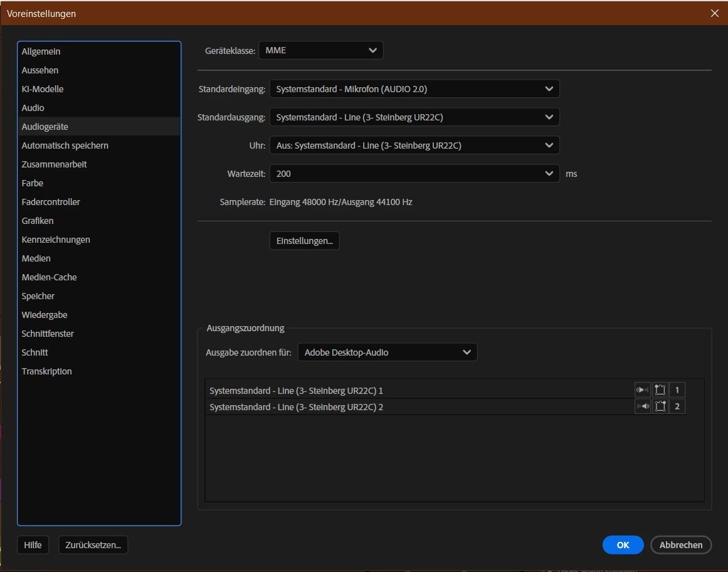Select Aussehen preferences category
The image size is (728, 572).
tap(99, 70)
